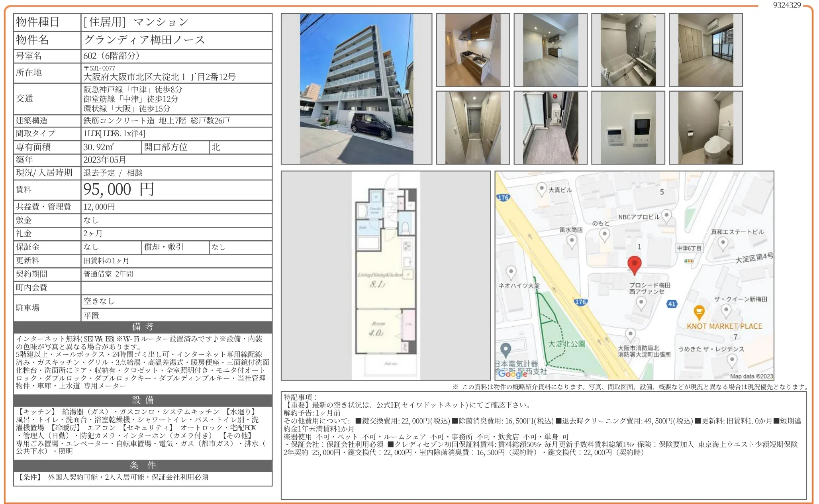
Task: Click the NBCアプロビル map marker
Action: tap(666, 216)
